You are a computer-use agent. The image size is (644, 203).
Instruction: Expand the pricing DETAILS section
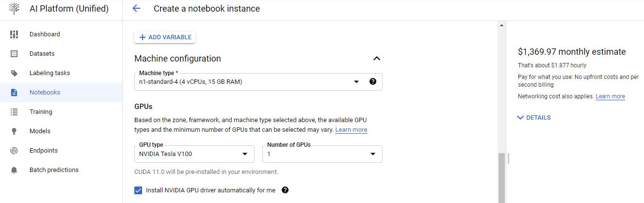pyautogui.click(x=534, y=118)
